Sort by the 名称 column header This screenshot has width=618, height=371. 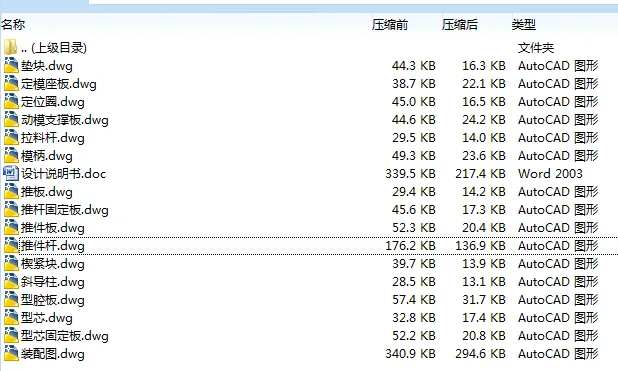(x=13, y=24)
